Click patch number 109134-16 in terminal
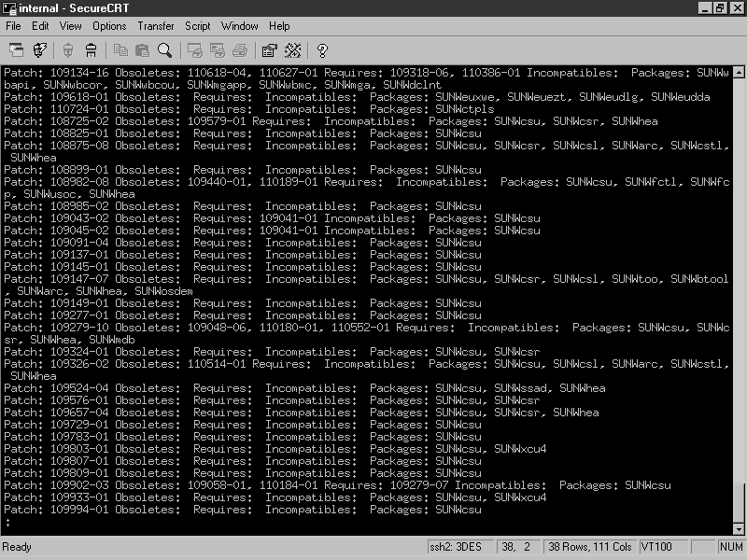The width and height of the screenshot is (747, 560). 79,73
